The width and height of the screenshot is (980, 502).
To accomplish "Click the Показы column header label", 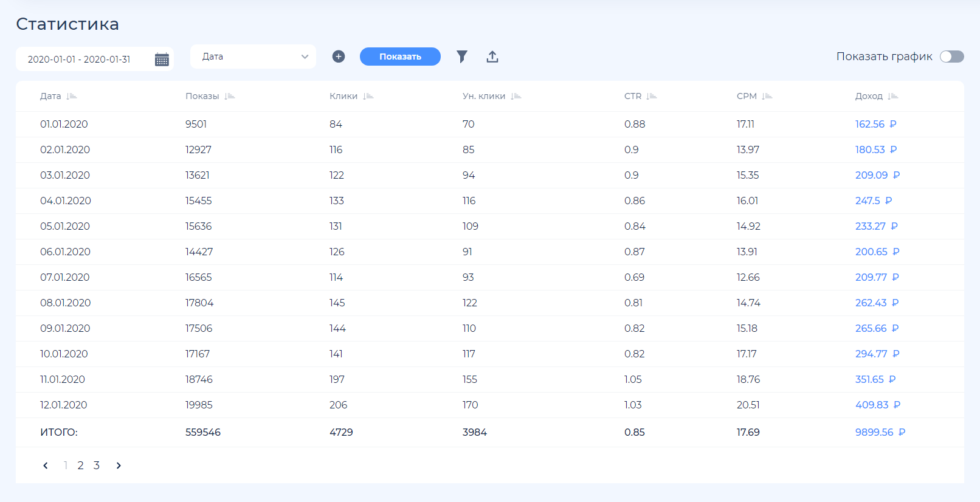I will point(202,96).
